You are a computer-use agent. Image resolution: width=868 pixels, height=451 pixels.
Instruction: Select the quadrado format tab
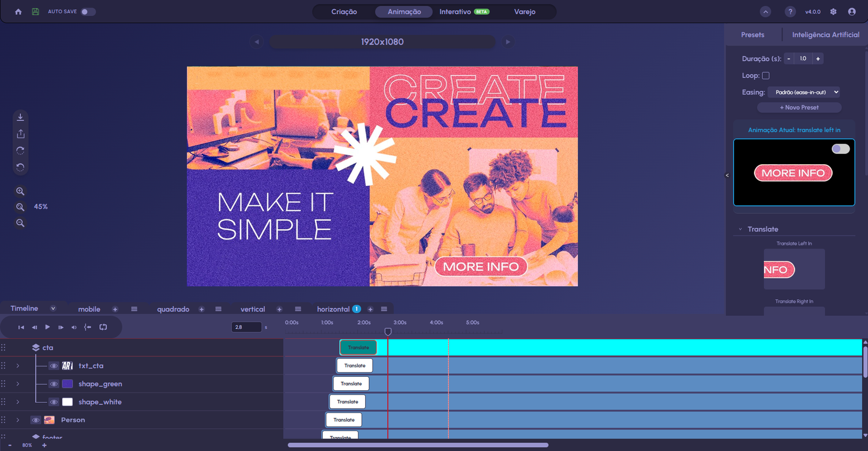click(x=173, y=309)
